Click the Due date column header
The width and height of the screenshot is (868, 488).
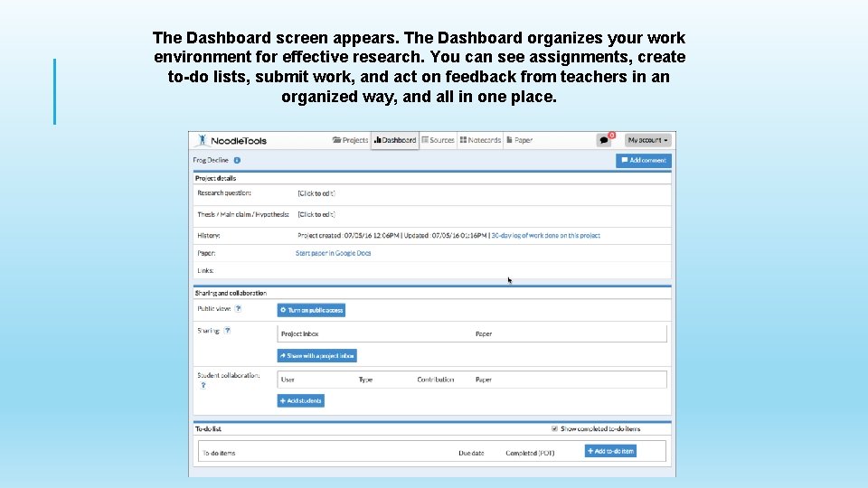click(471, 453)
